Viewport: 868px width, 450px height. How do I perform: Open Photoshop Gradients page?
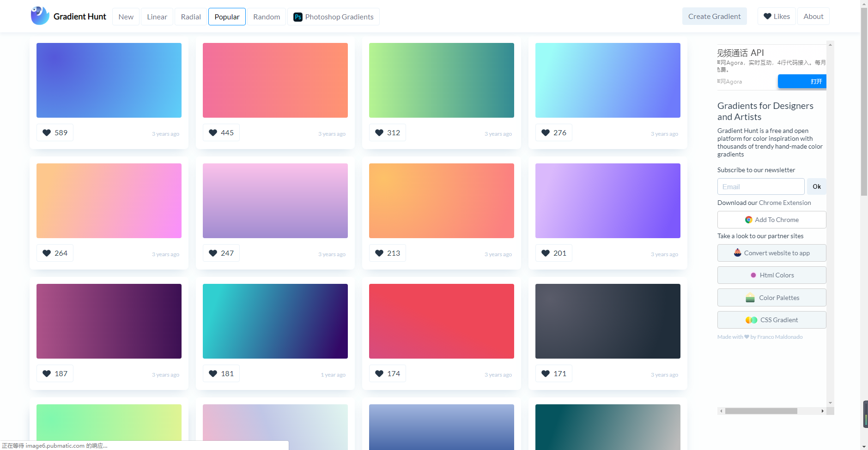pos(334,17)
